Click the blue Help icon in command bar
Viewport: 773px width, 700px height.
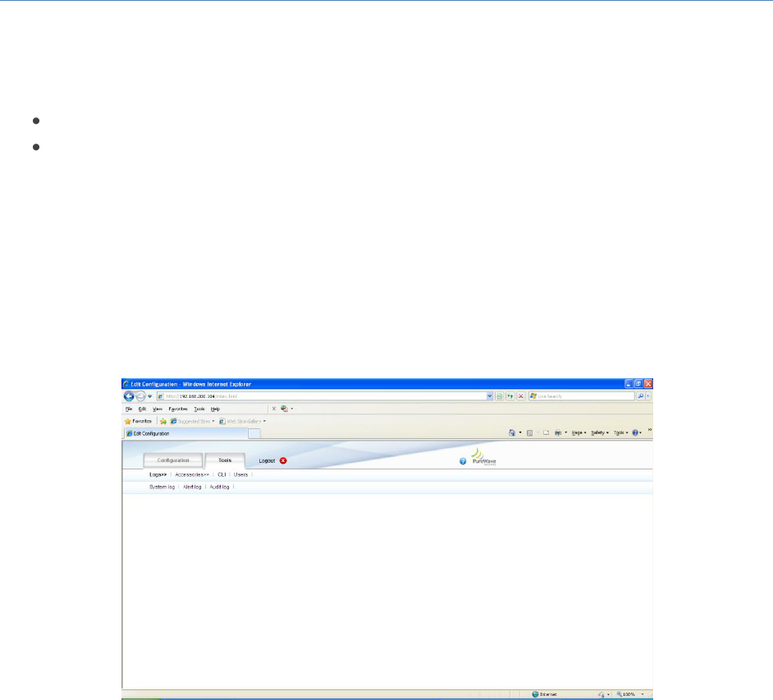coord(635,432)
